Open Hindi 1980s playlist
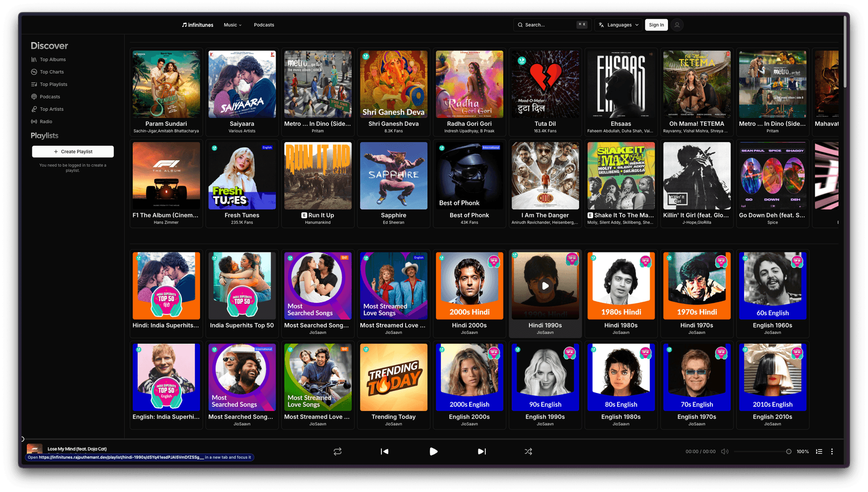The height and width of the screenshot is (492, 868). point(621,286)
